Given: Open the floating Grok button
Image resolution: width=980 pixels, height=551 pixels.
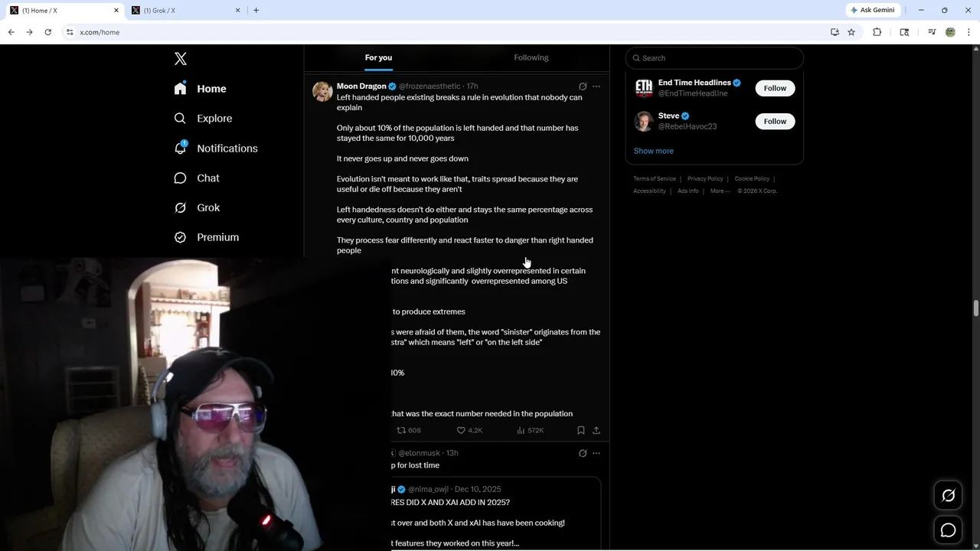Looking at the screenshot, I should click(948, 496).
